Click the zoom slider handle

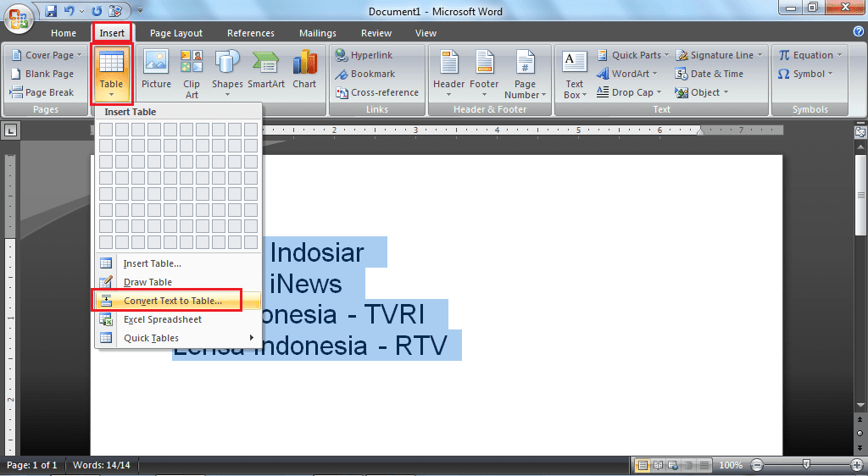click(x=806, y=465)
